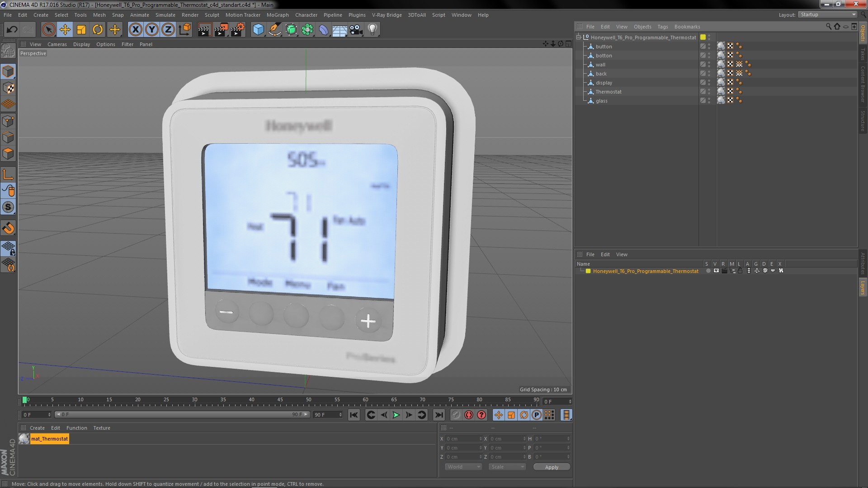Image resolution: width=868 pixels, height=488 pixels.
Task: Click Record Active Objects button
Action: [456, 415]
